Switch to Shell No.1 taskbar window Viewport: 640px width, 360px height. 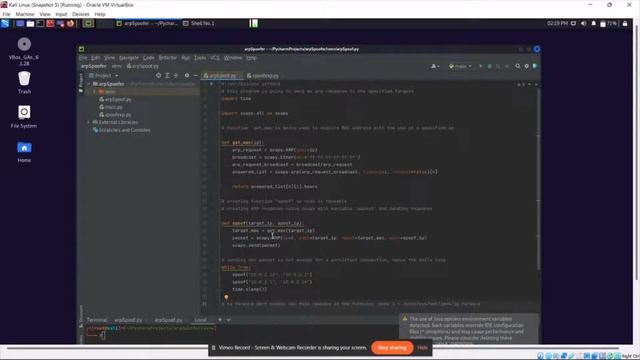tap(199, 24)
